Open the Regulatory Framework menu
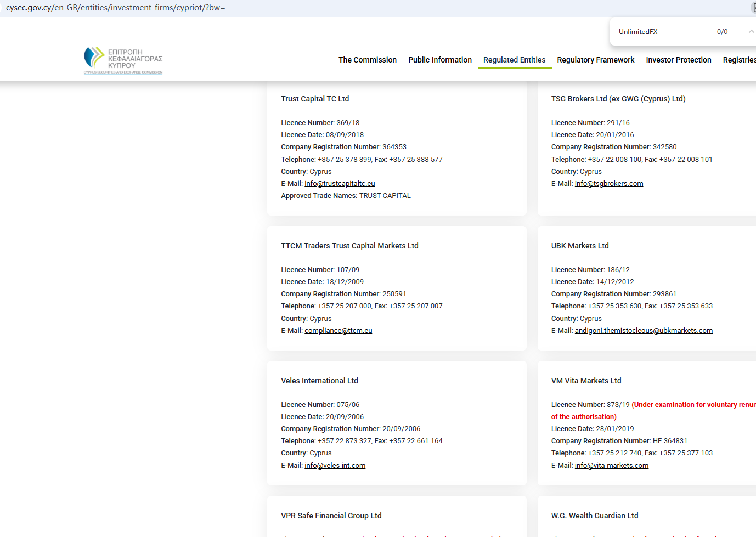Screen dimensions: 756x537 tap(595, 60)
